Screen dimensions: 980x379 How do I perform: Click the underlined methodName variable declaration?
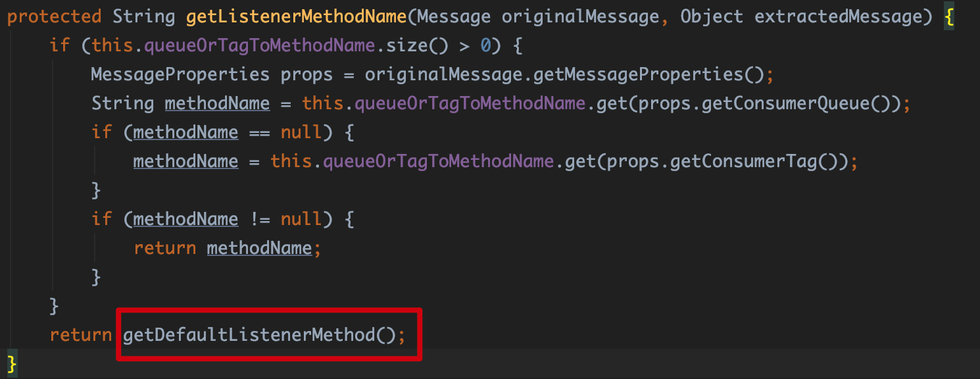coord(217,103)
